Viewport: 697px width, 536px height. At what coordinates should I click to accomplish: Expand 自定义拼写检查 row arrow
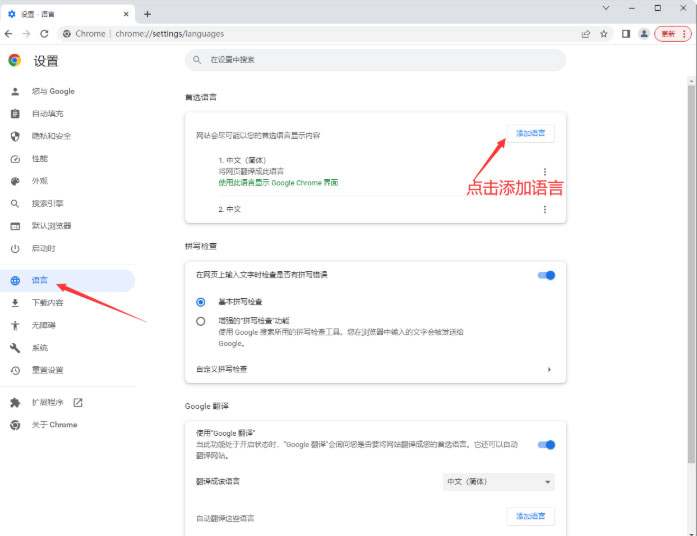(549, 369)
